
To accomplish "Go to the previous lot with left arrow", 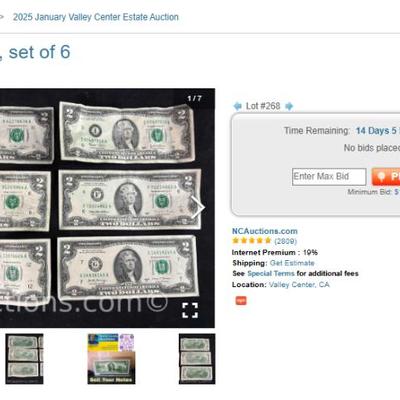I will (x=237, y=106).
